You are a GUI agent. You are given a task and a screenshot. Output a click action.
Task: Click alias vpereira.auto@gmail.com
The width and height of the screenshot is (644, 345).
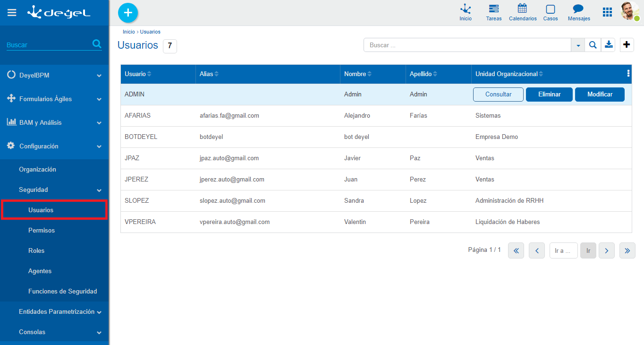pos(235,222)
